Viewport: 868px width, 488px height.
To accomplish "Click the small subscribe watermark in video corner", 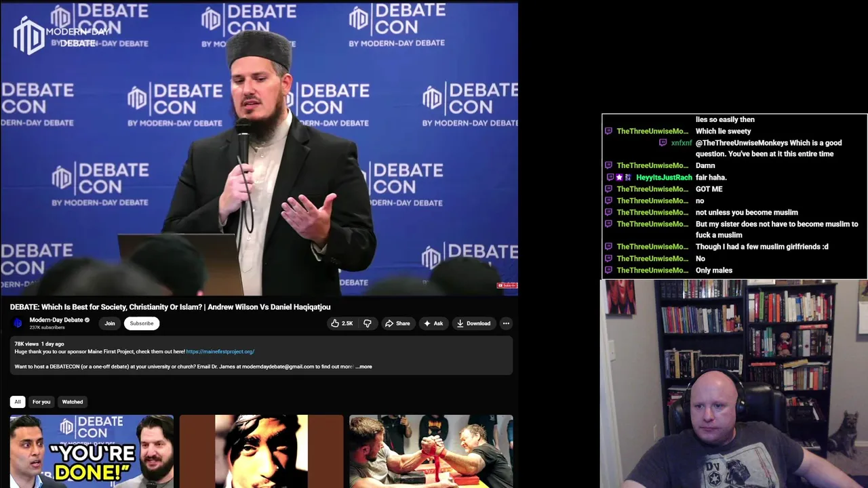I will coord(507,285).
